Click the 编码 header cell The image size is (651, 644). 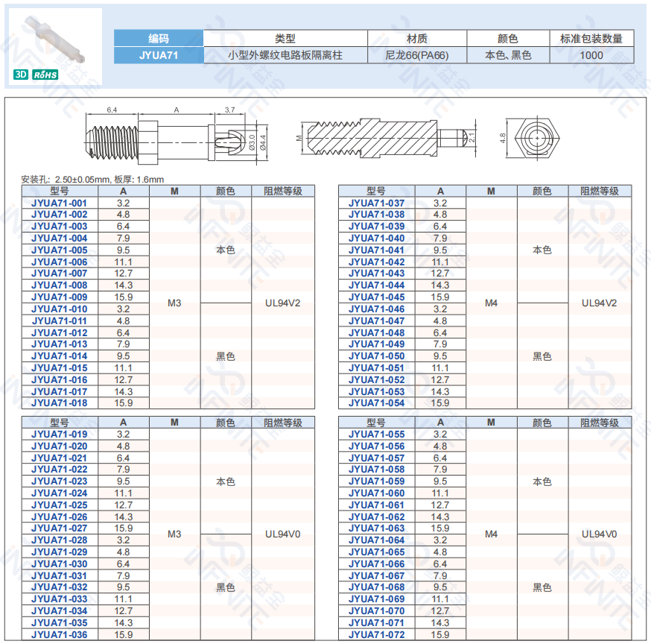click(x=158, y=38)
